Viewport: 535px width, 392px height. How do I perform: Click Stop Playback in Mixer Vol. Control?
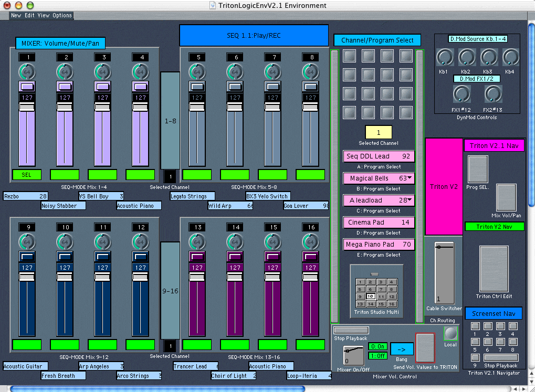tap(351, 330)
